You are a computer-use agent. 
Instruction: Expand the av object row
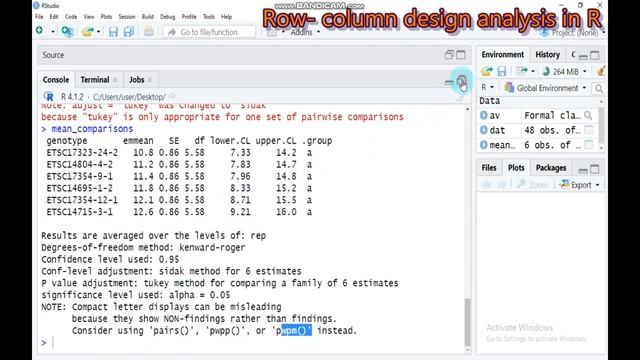[x=483, y=116]
